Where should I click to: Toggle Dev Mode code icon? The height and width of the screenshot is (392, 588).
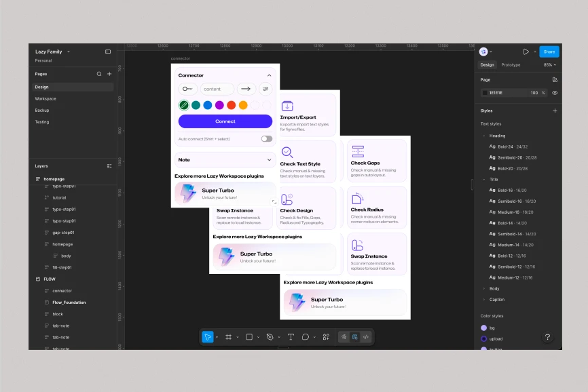(365, 337)
